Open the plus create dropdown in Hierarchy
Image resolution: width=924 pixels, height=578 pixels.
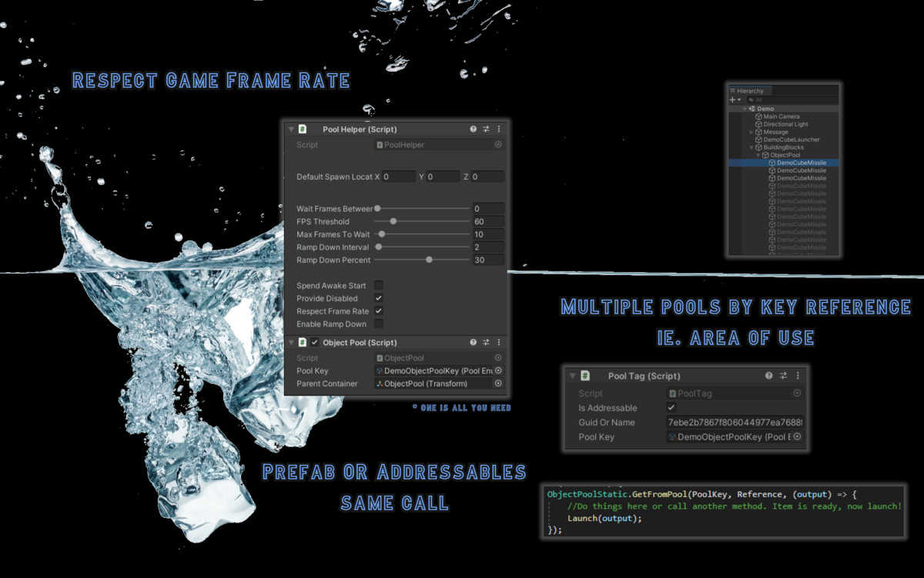coord(735,99)
